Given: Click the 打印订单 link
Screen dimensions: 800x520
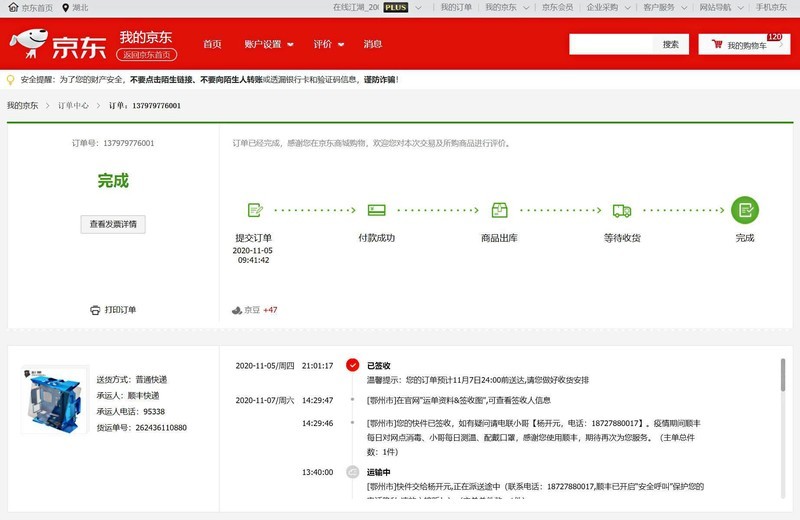Looking at the screenshot, I should [x=120, y=310].
